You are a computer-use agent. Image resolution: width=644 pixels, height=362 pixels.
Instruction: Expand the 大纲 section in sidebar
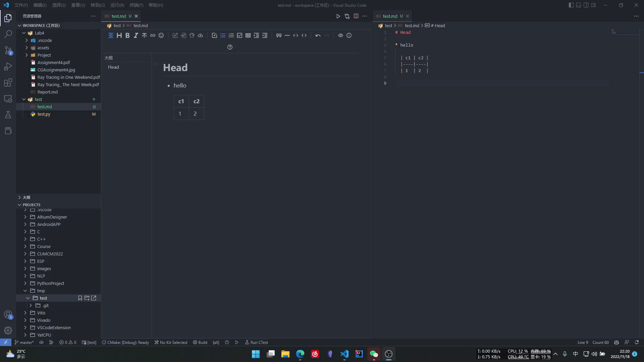click(x=58, y=197)
